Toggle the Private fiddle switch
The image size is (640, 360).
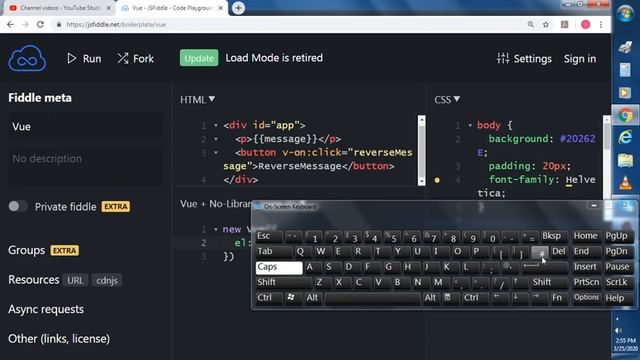pos(18,206)
